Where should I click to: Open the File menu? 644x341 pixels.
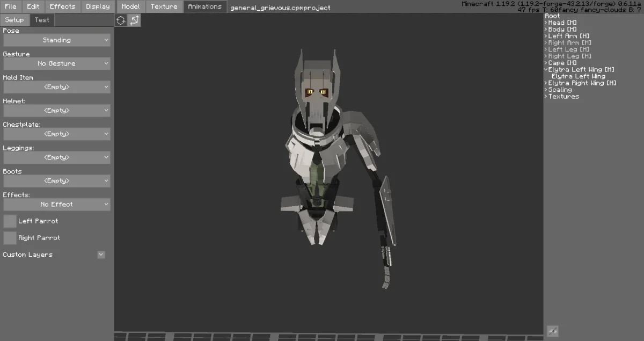pyautogui.click(x=11, y=6)
